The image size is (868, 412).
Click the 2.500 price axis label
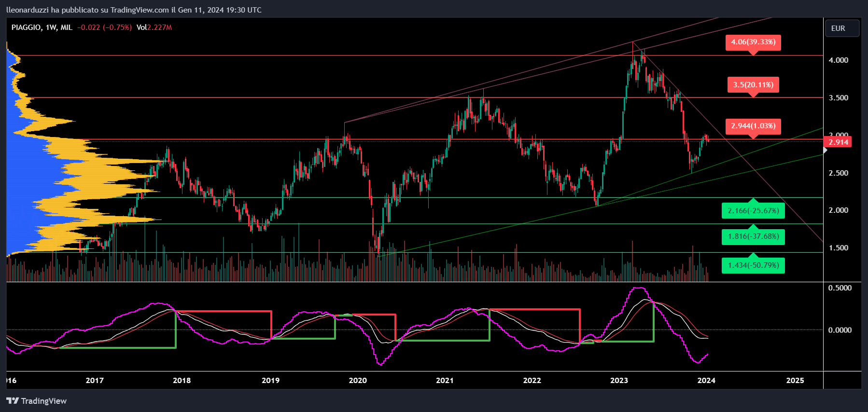pyautogui.click(x=839, y=173)
